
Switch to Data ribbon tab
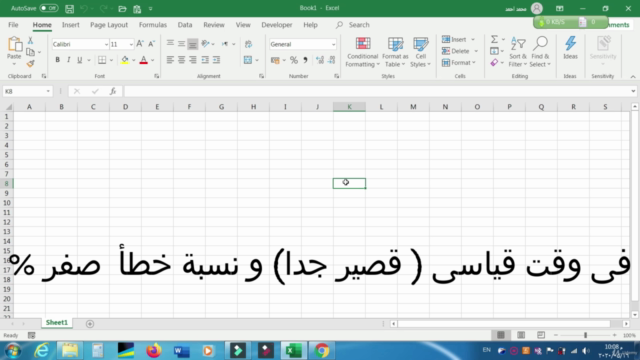click(x=184, y=25)
